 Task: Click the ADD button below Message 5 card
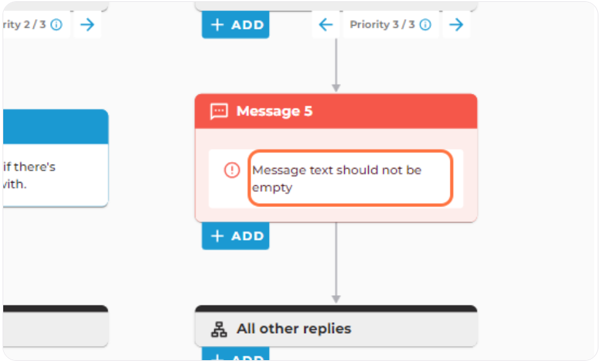point(236,236)
